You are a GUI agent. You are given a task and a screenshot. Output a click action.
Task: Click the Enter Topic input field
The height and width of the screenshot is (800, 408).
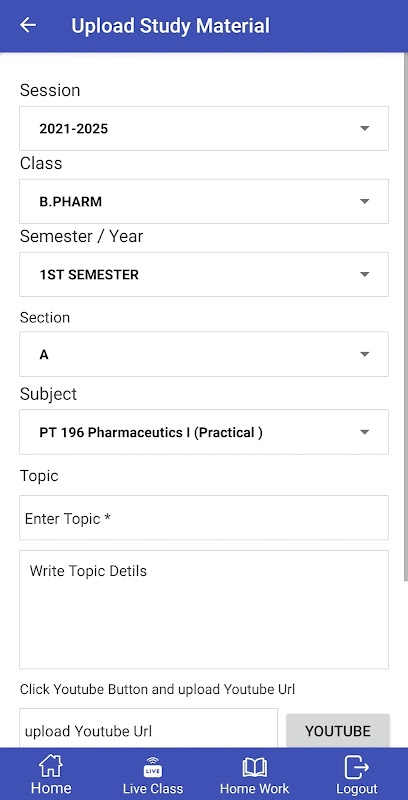coord(204,517)
